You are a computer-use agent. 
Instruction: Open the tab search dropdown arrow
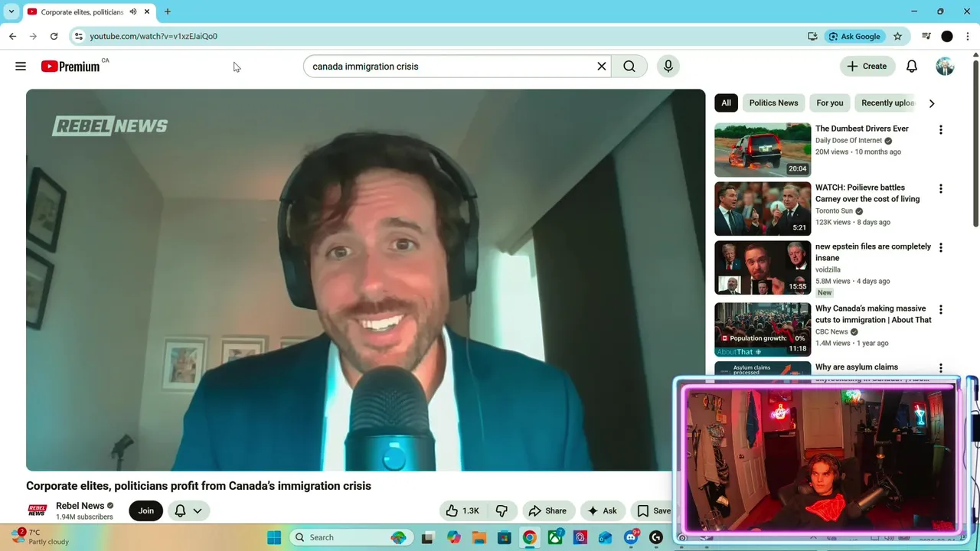coord(11,11)
